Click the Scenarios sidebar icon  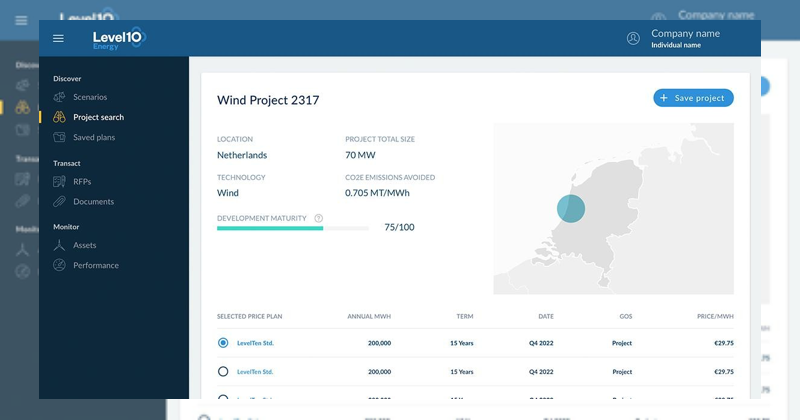(60, 97)
